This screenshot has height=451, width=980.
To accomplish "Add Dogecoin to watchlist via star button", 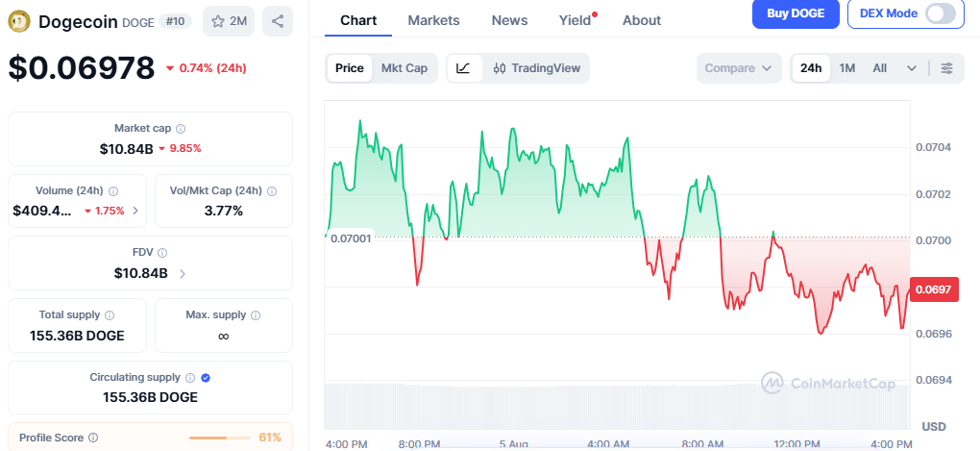I will [x=229, y=21].
